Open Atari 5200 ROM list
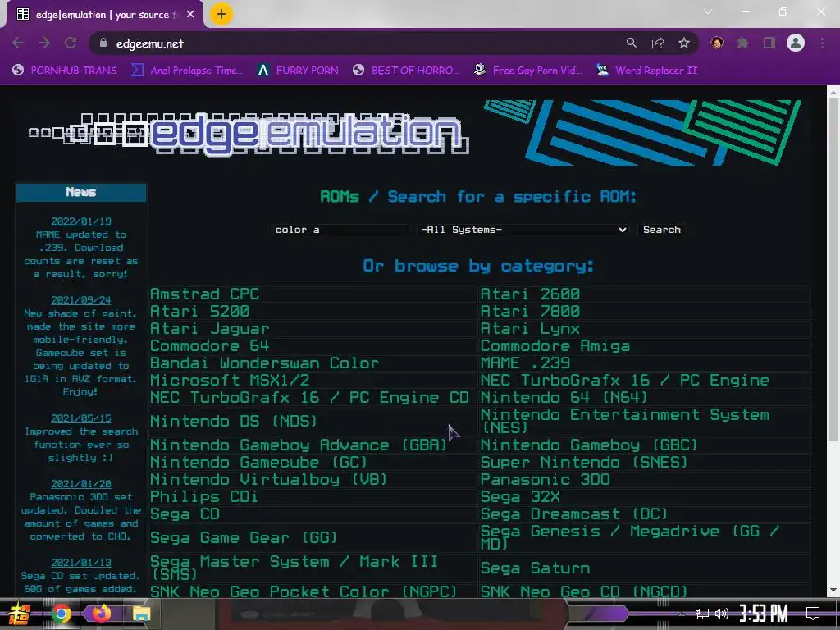 point(200,311)
